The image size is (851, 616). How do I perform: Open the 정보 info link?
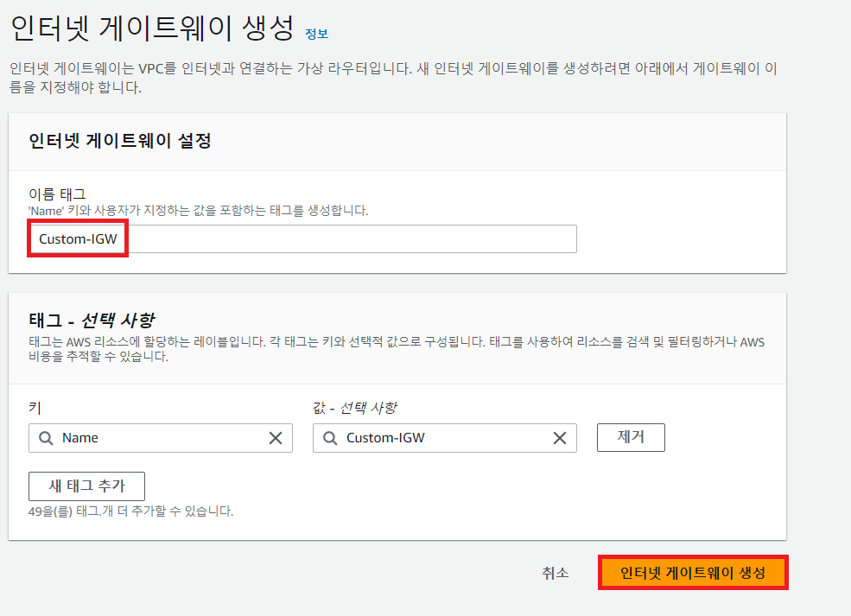tap(317, 34)
